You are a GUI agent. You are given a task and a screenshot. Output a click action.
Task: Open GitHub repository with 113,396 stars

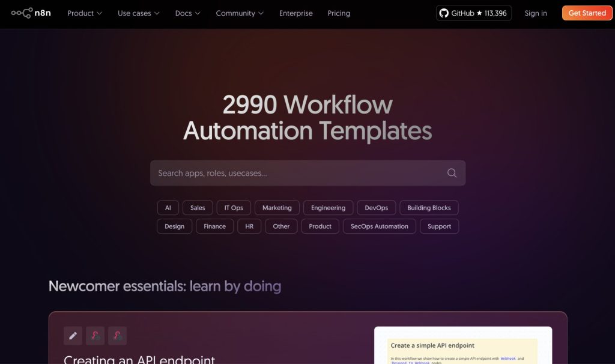click(474, 13)
